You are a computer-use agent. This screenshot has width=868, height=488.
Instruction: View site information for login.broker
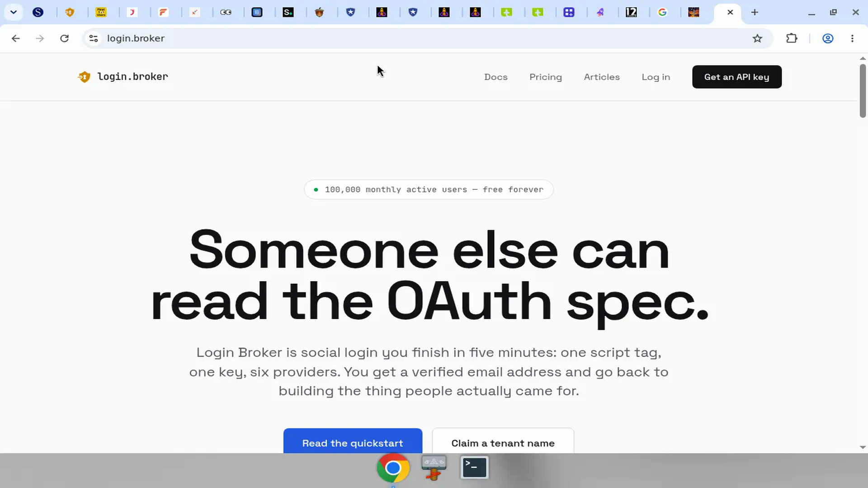(x=94, y=38)
